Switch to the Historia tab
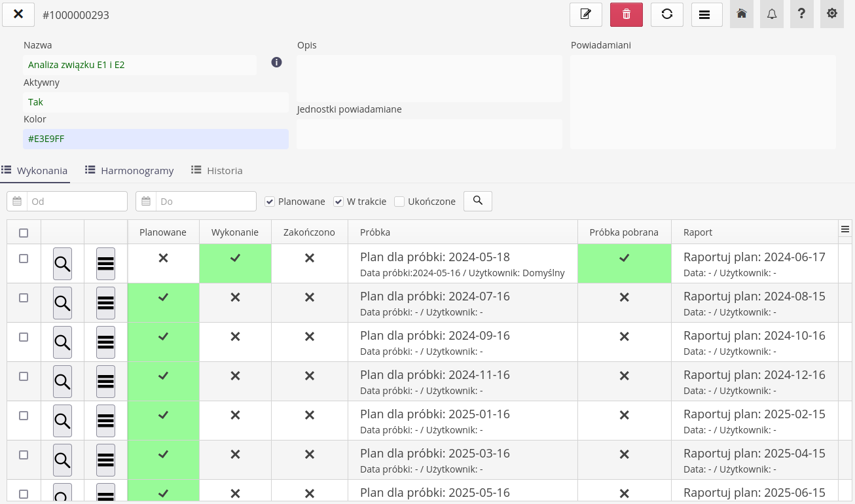This screenshot has width=855, height=504. [x=217, y=170]
